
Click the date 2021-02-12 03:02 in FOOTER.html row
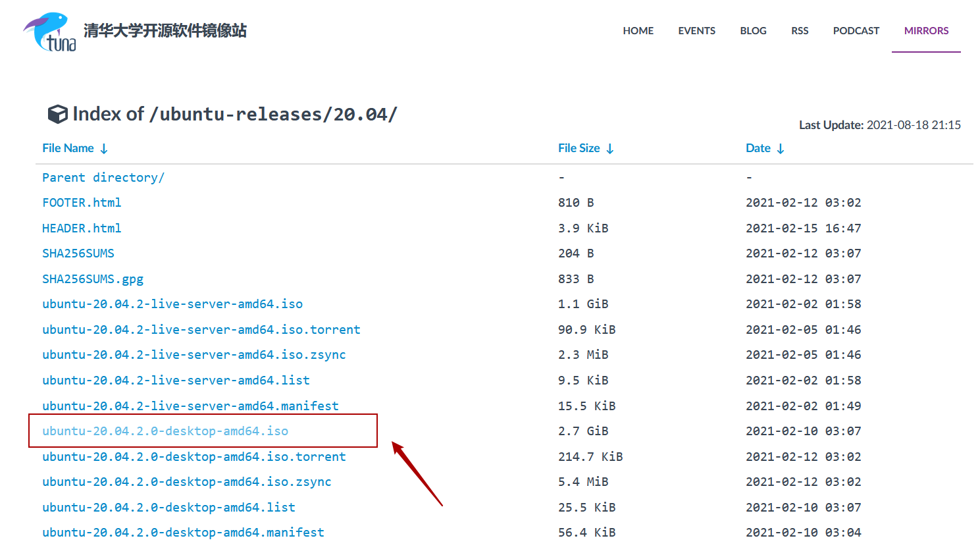[804, 203]
